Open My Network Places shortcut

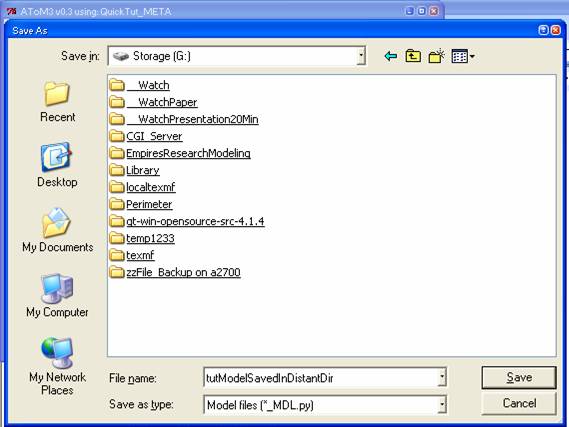coord(57,366)
